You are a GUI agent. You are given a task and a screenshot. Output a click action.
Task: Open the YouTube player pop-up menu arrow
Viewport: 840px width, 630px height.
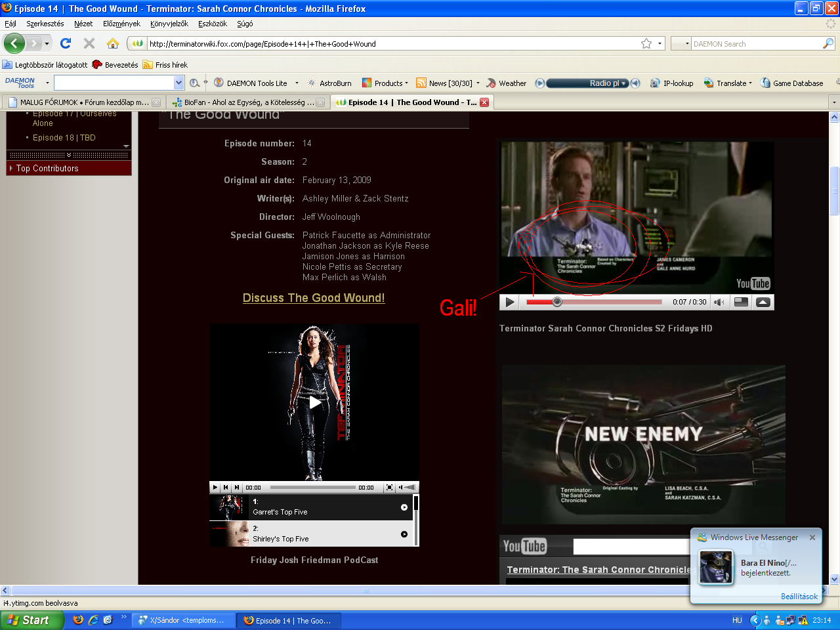click(763, 303)
